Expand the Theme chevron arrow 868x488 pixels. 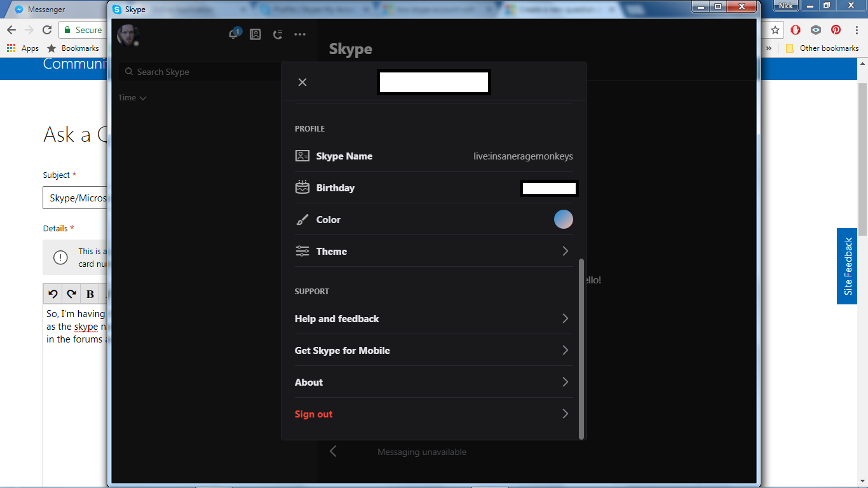[565, 251]
